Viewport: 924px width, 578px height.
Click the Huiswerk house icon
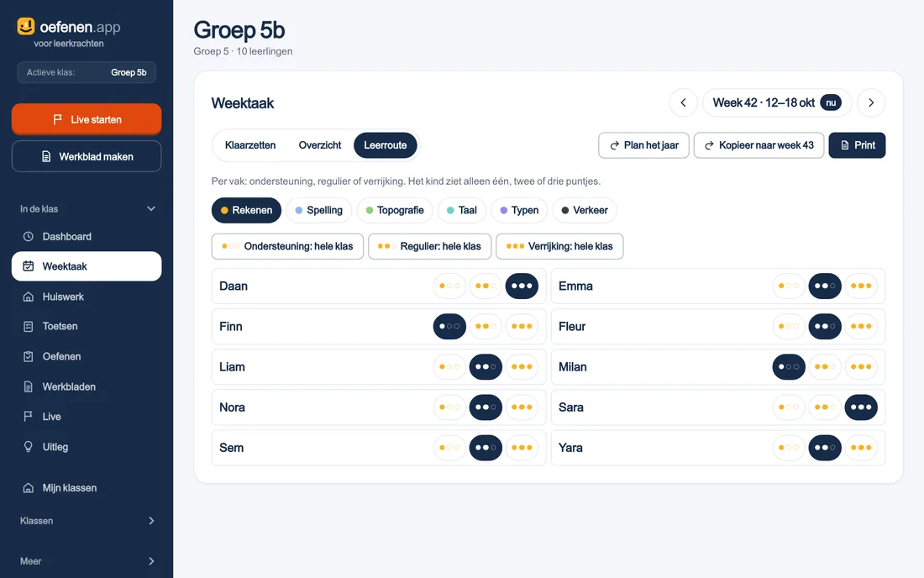tap(28, 297)
